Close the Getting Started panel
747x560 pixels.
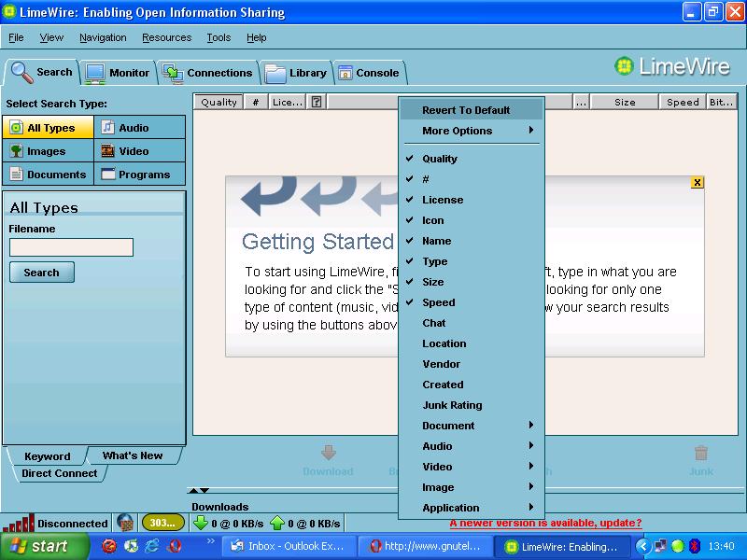697,182
